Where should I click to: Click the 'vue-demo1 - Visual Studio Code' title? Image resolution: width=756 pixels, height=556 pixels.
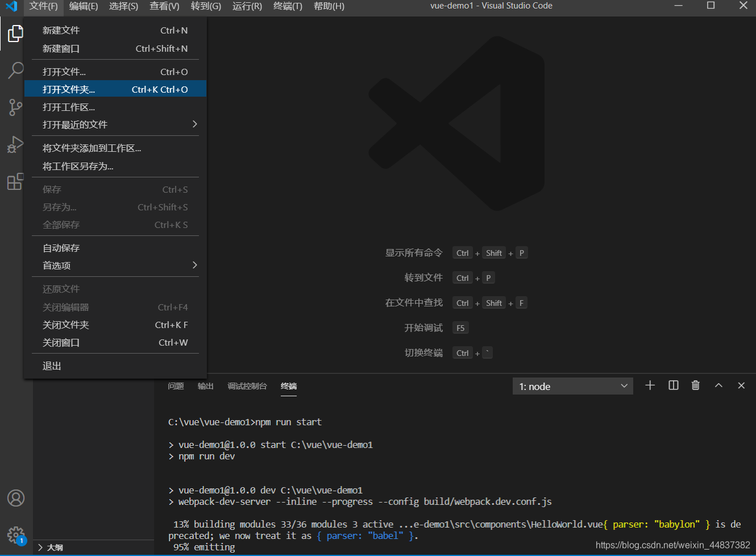(491, 6)
